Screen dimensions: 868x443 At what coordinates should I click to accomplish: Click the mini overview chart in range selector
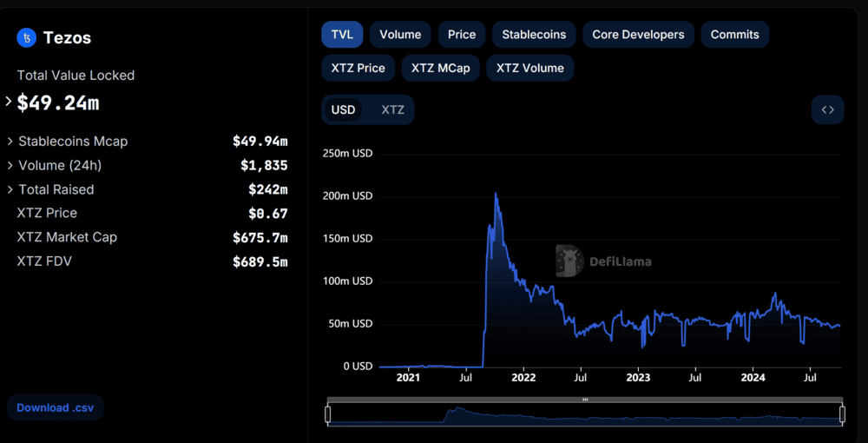[585, 416]
